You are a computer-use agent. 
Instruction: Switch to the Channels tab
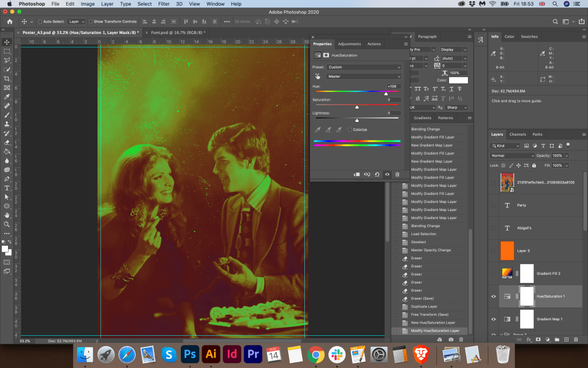(517, 135)
